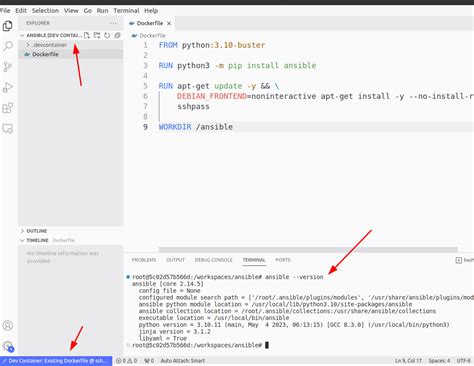Collapse all folders in Explorer

(x=117, y=35)
